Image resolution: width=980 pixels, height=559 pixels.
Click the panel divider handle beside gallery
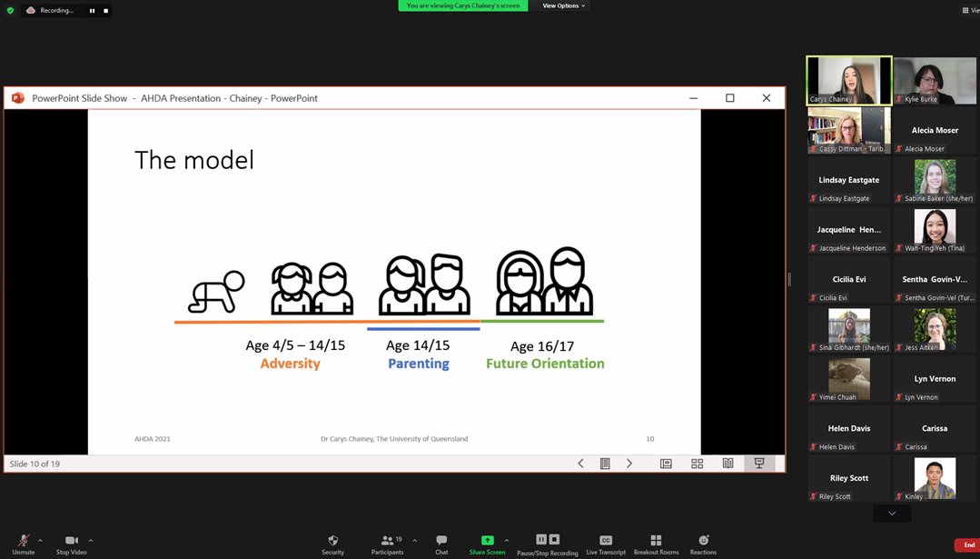pyautogui.click(x=789, y=280)
